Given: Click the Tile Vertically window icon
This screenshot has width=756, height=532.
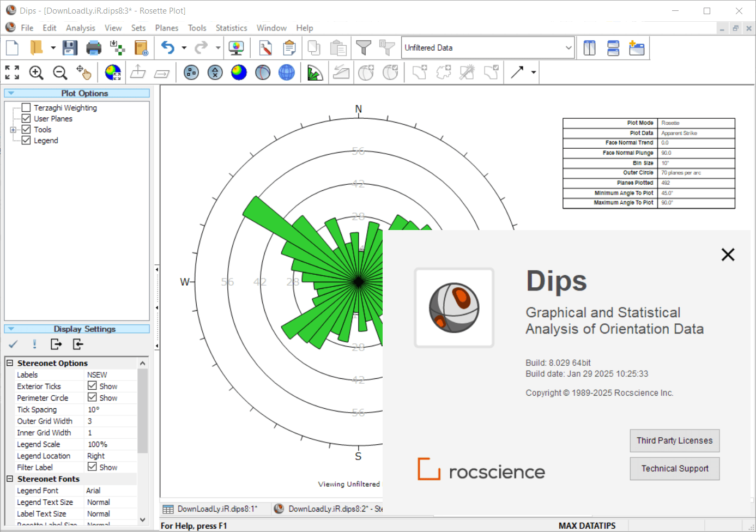Looking at the screenshot, I should (589, 48).
